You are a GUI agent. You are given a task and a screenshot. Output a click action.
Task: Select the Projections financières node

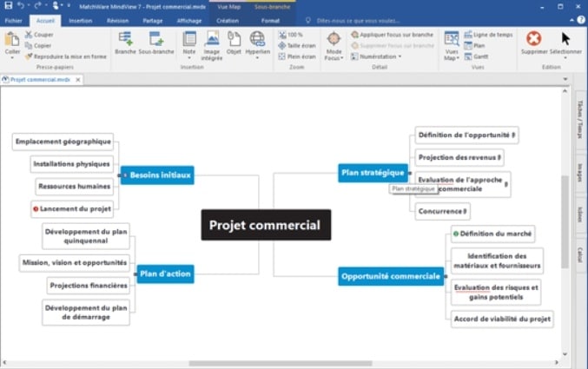click(89, 286)
